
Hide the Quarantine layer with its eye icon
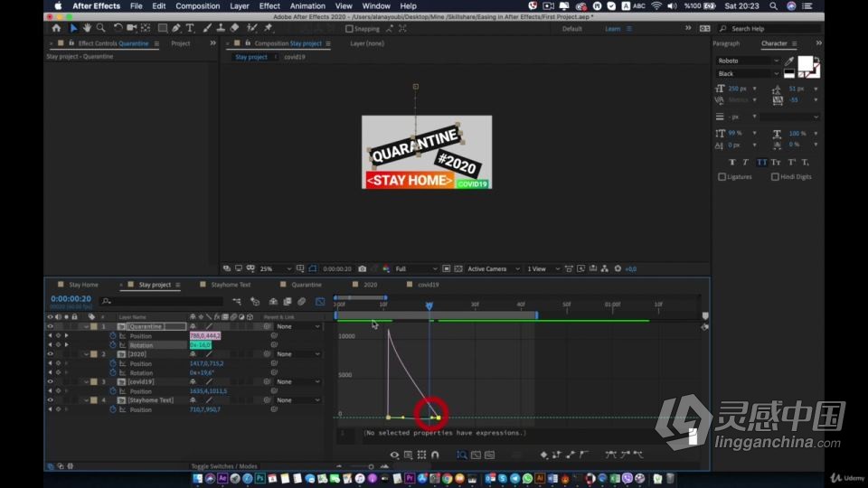50,326
